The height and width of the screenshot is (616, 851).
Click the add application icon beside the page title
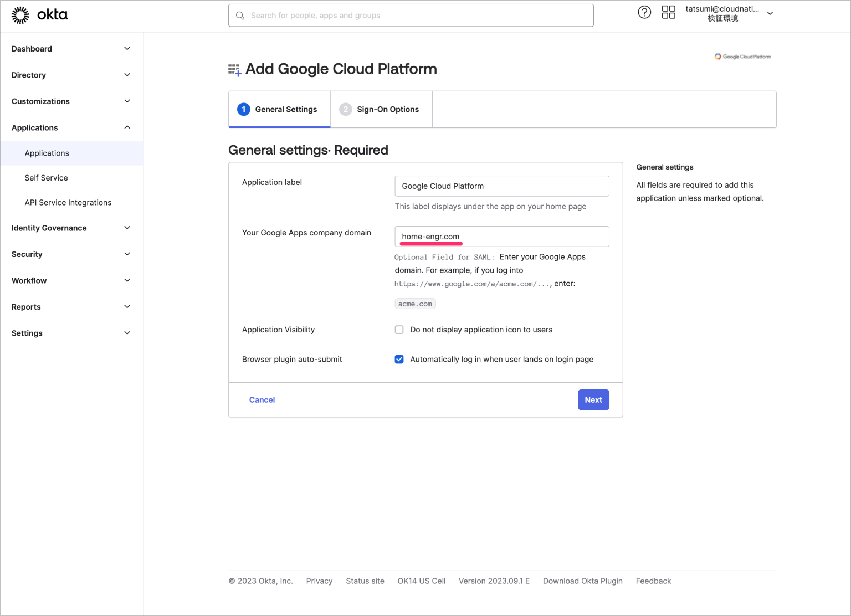[234, 69]
